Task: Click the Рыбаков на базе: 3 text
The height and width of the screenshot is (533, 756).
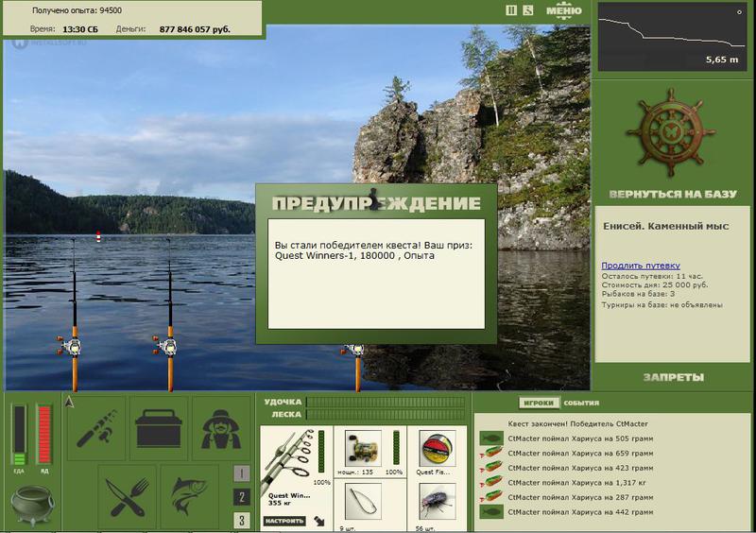Action: pos(638,294)
